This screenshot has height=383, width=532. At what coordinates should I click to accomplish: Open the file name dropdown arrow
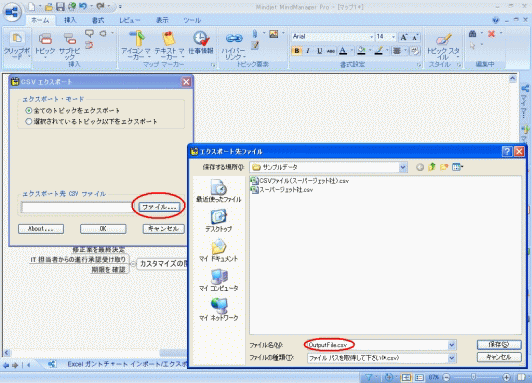pyautogui.click(x=452, y=345)
